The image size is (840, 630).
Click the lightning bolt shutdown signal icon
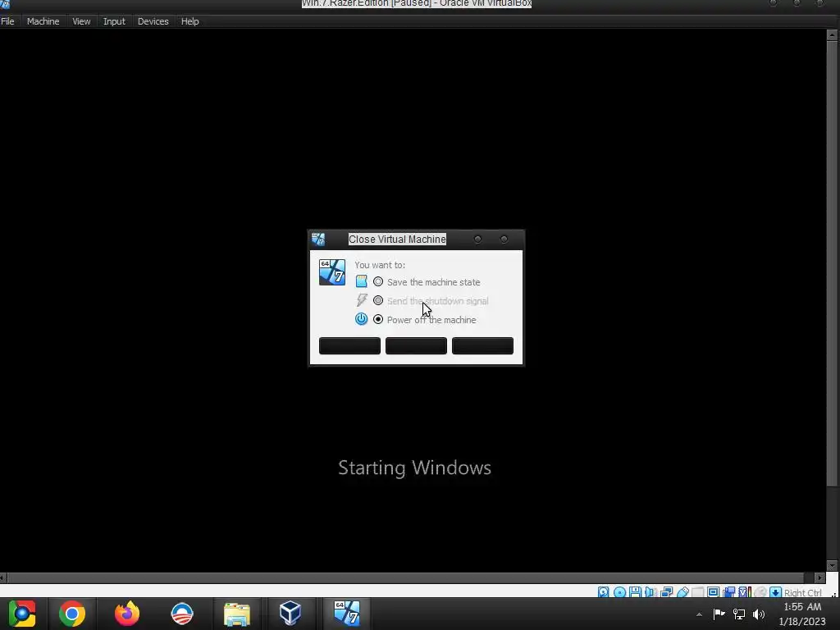(x=362, y=300)
